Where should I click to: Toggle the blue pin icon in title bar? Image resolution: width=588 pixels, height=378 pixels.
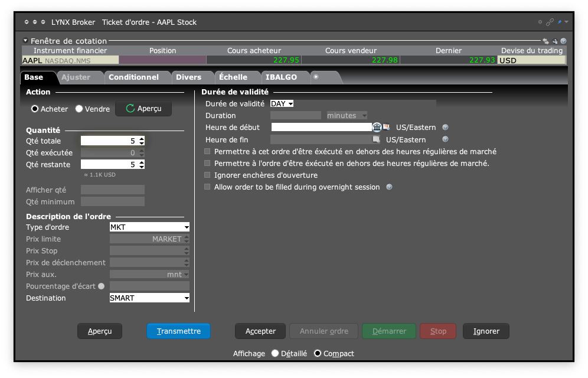coord(560,22)
